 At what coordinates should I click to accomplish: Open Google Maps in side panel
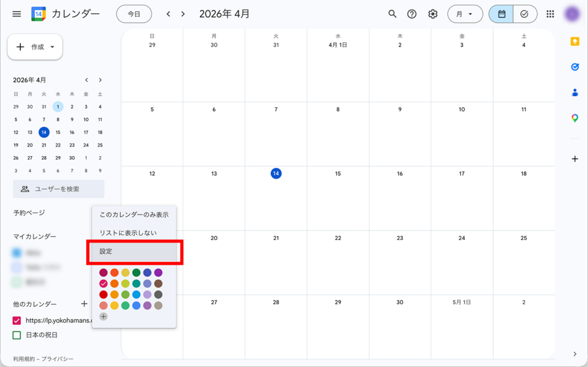575,118
